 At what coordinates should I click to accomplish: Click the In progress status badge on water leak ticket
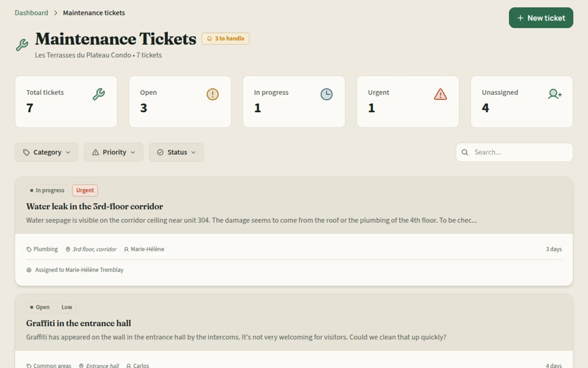tap(47, 190)
